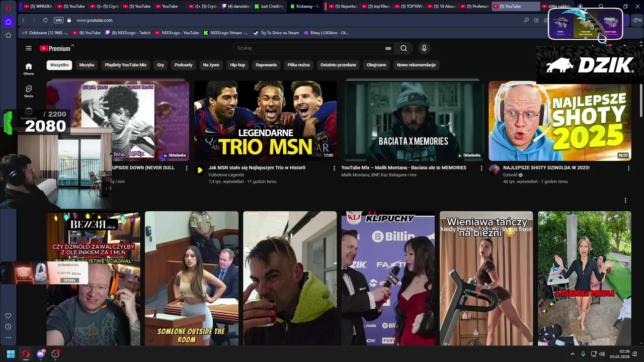Screen dimensions: 644x362
Task: Select the Obejrzane filter chip
Action: pyautogui.click(x=376, y=65)
